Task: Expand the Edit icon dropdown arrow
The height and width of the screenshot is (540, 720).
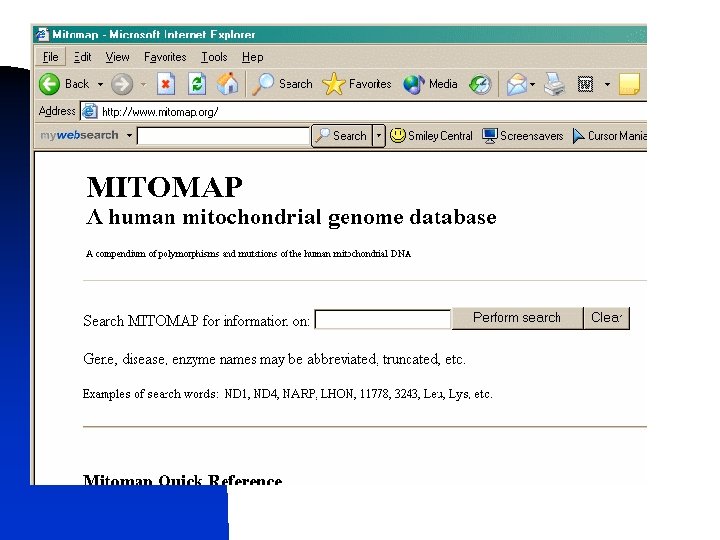Action: click(607, 84)
